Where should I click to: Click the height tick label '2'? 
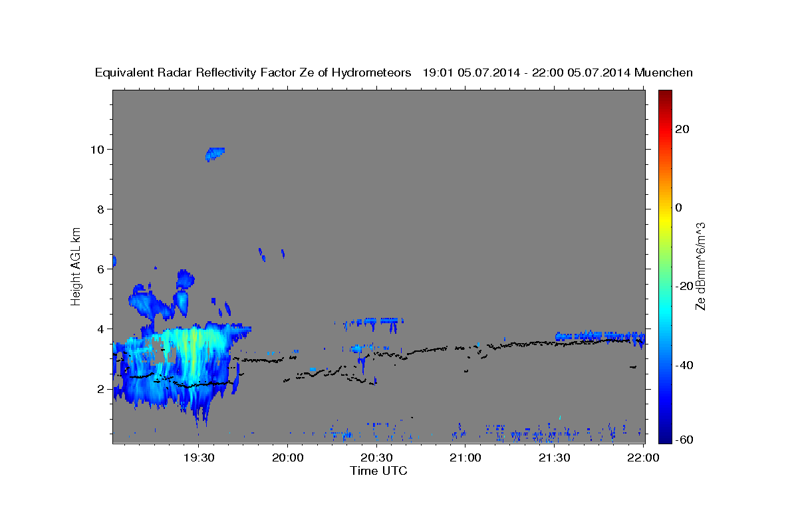pyautogui.click(x=102, y=389)
